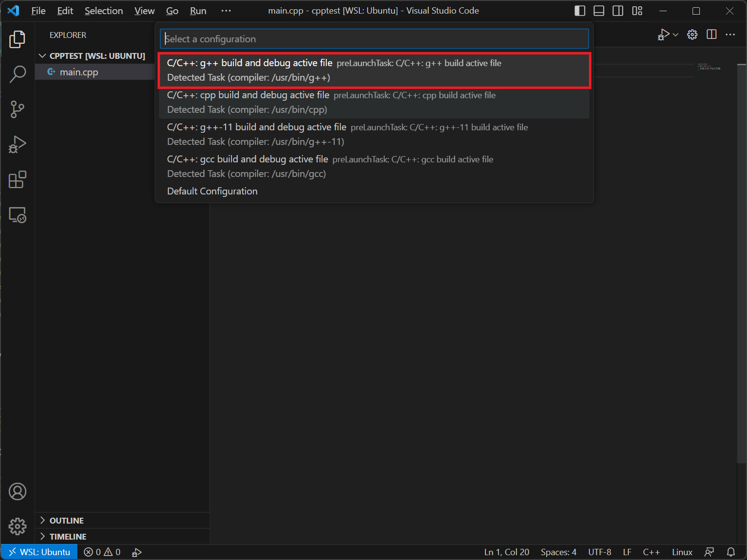Toggle the primary side bar layout button

(580, 11)
